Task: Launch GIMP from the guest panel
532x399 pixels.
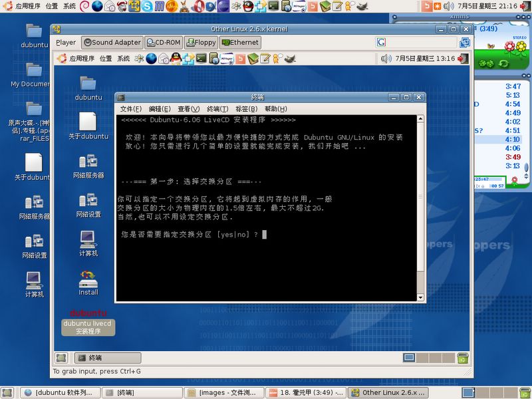Action: pos(290,59)
